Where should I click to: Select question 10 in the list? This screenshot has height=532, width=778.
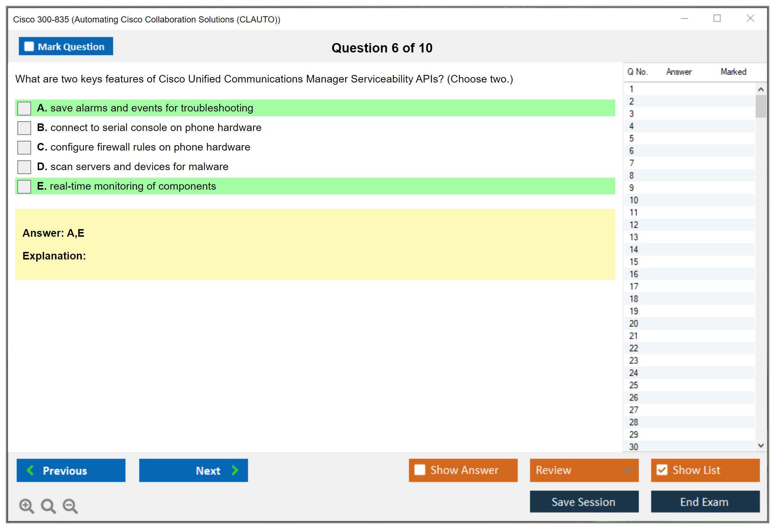(x=634, y=200)
